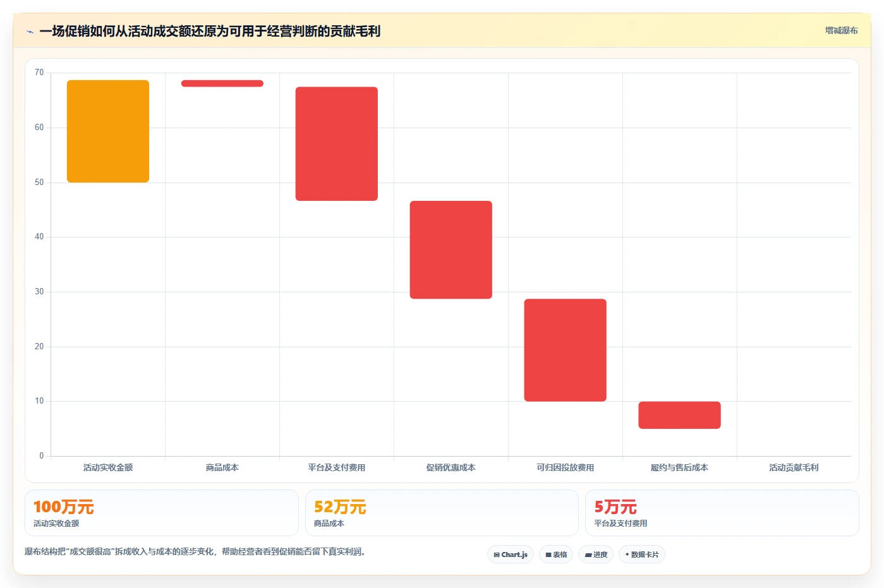Select the 表格 chip
The height and width of the screenshot is (588, 884).
556,555
